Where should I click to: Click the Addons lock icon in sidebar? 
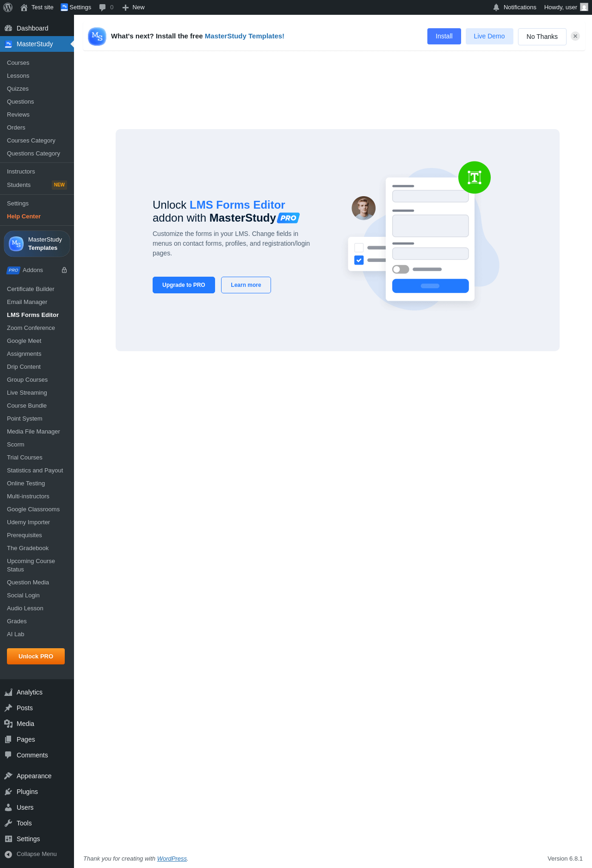pos(64,270)
